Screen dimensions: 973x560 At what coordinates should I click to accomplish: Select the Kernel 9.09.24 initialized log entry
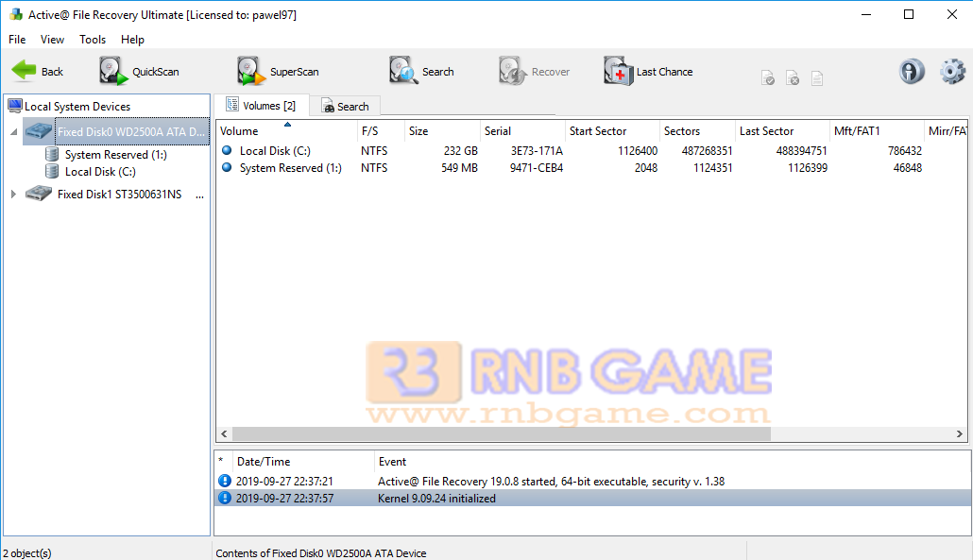(x=592, y=498)
